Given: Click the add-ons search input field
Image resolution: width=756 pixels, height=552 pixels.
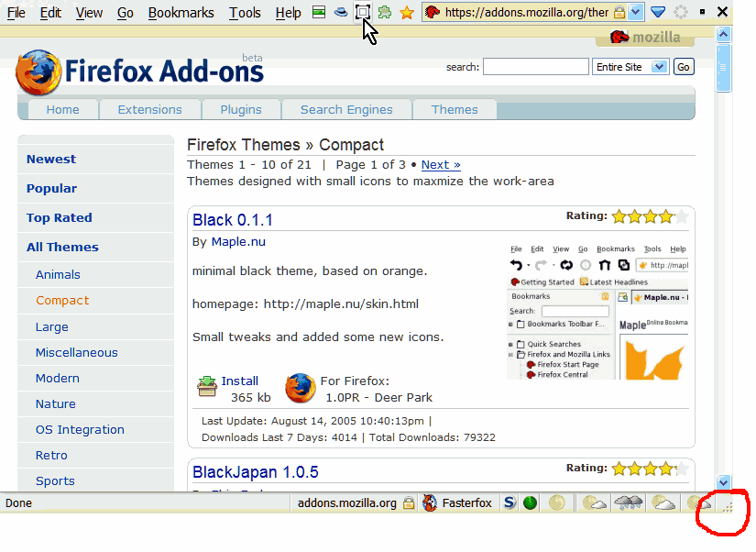Looking at the screenshot, I should 535,67.
